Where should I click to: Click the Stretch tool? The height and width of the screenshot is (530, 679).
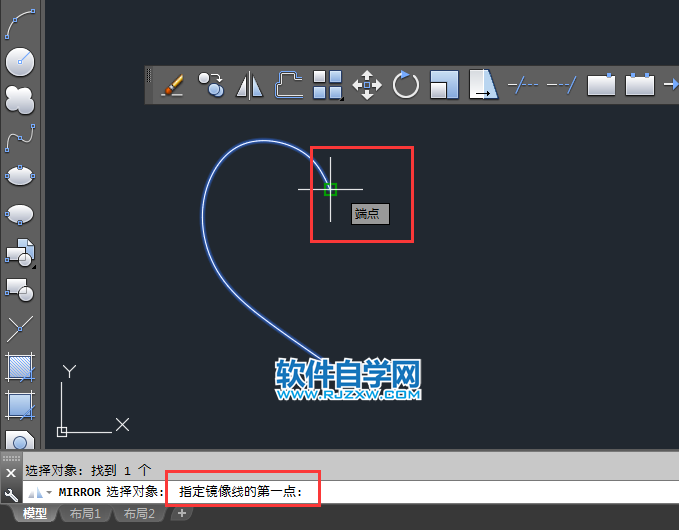(484, 85)
